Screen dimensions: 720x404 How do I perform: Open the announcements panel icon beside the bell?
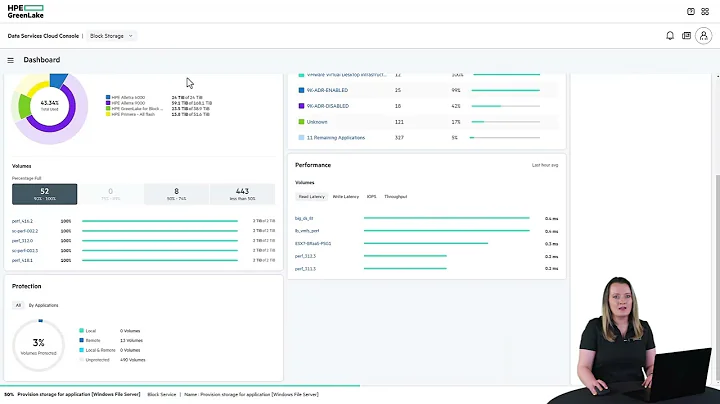pos(686,35)
